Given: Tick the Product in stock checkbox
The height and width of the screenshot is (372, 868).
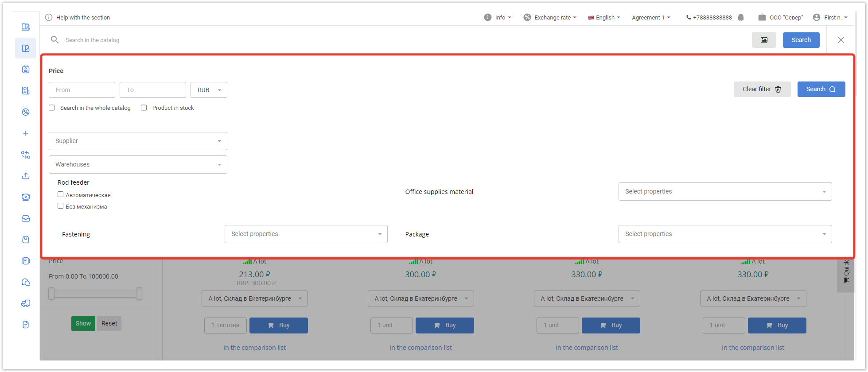Looking at the screenshot, I should pyautogui.click(x=144, y=108).
